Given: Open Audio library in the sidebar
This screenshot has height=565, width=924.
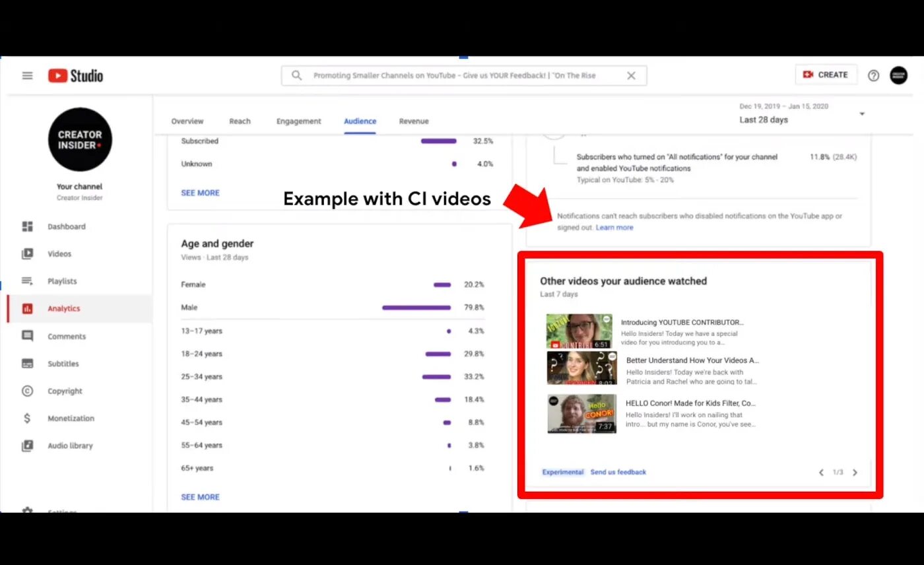Looking at the screenshot, I should click(79, 446).
